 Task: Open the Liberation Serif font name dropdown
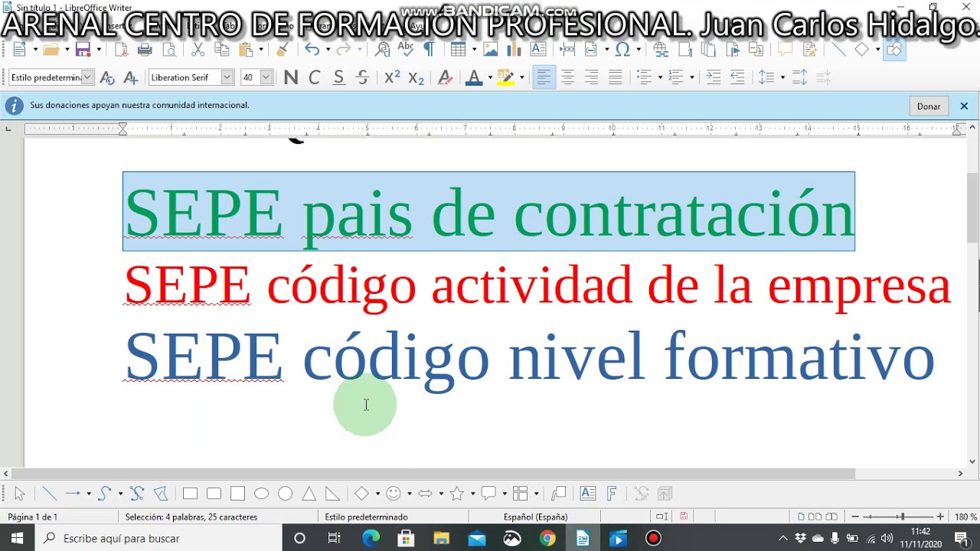tap(227, 77)
